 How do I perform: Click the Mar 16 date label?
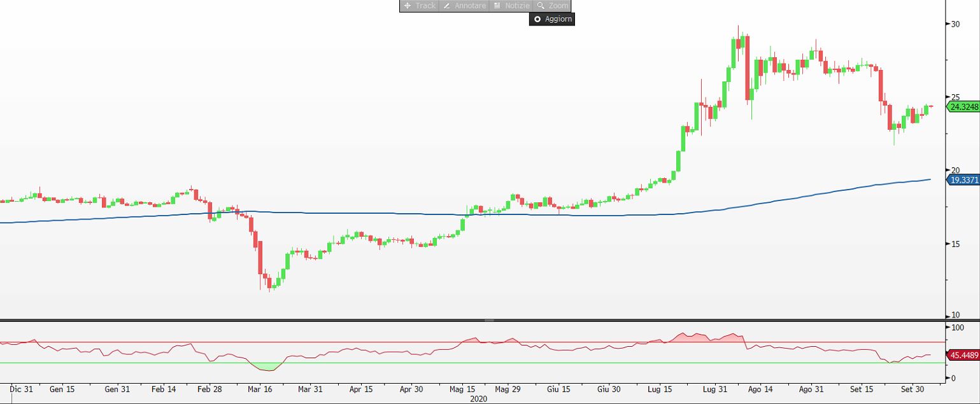click(260, 389)
